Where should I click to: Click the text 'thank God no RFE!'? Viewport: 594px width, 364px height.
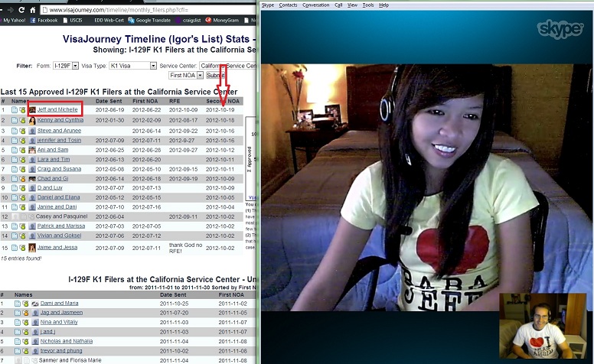[185, 248]
